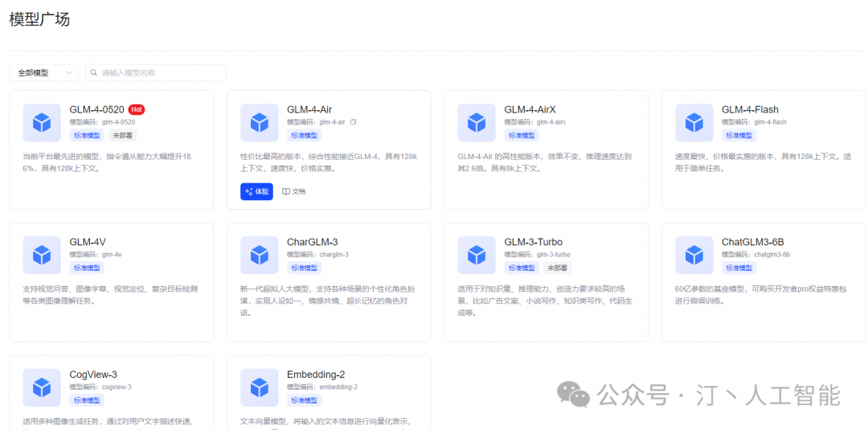The image size is (868, 430).
Task: Click the ChatGLM3-6B cube model icon
Action: click(x=694, y=255)
